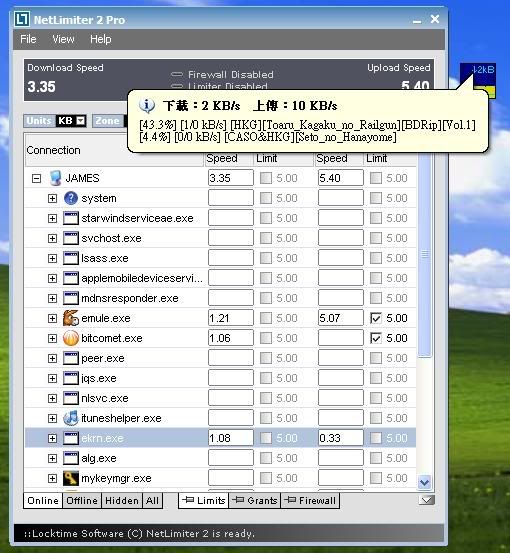Expand the emule.exe connections
Screen dimensions: 510x553
[x=52, y=318]
